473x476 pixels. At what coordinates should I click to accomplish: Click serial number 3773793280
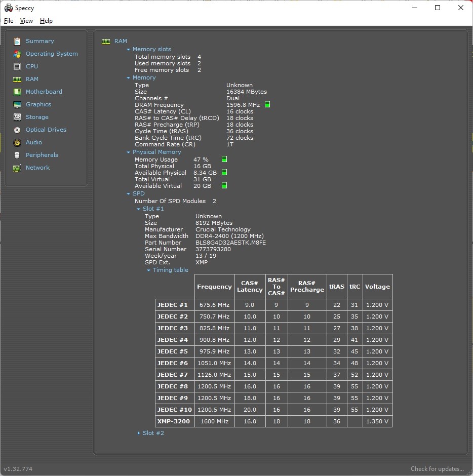coord(213,249)
